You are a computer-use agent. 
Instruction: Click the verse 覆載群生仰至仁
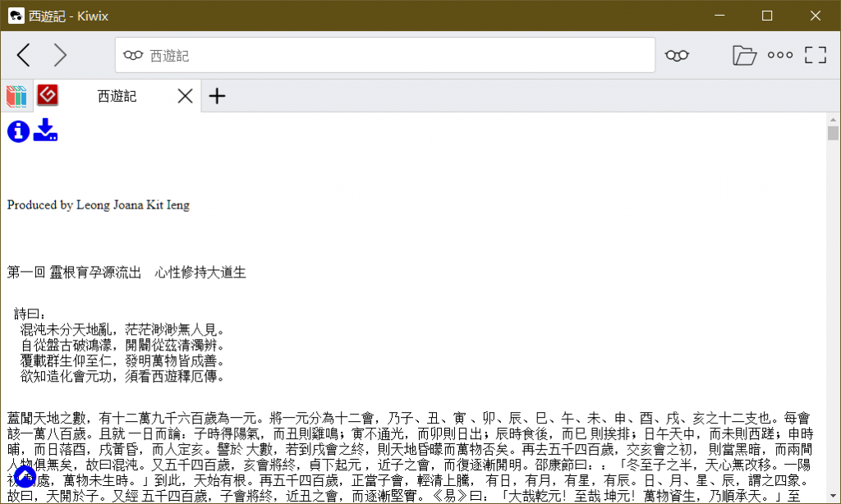pyautogui.click(x=66, y=360)
